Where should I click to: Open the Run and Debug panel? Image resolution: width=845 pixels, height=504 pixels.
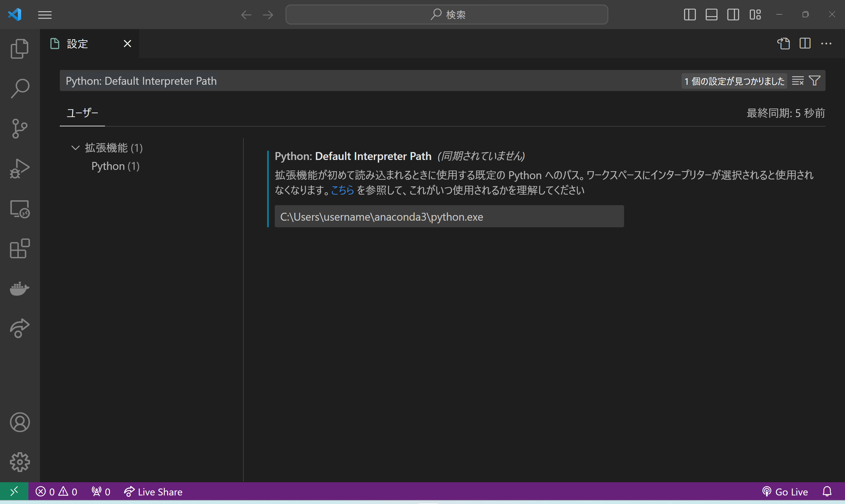tap(19, 168)
